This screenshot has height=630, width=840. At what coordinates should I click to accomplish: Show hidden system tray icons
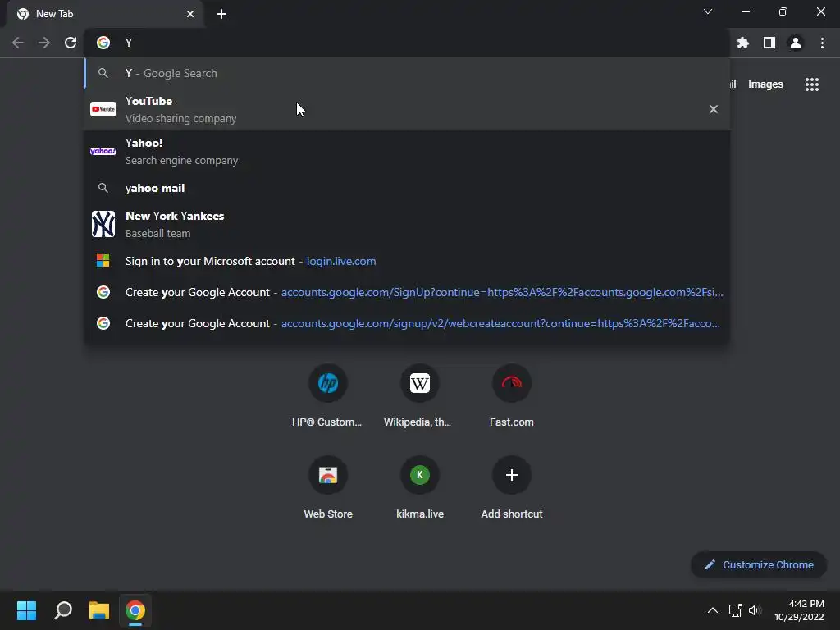point(713,610)
